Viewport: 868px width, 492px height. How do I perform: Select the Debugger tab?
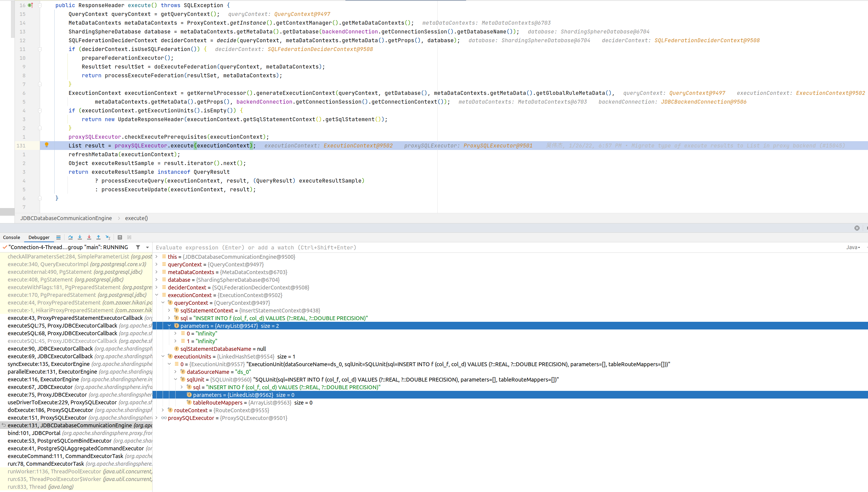point(38,237)
